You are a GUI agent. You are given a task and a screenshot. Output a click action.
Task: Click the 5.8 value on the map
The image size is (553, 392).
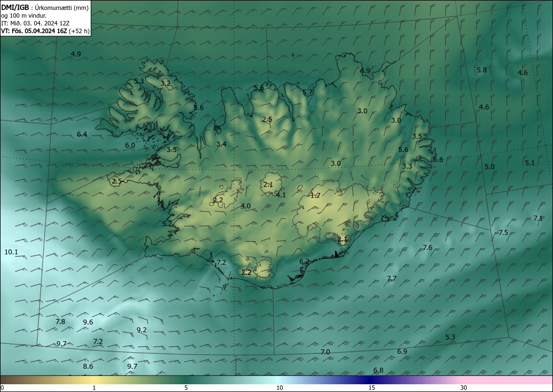pos(482,70)
